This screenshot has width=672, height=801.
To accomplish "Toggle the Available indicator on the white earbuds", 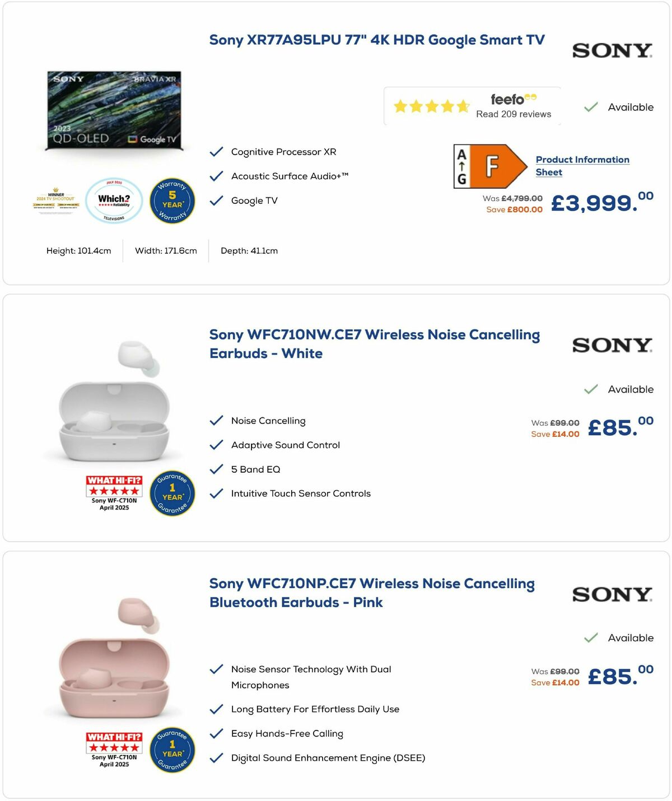I will point(590,388).
